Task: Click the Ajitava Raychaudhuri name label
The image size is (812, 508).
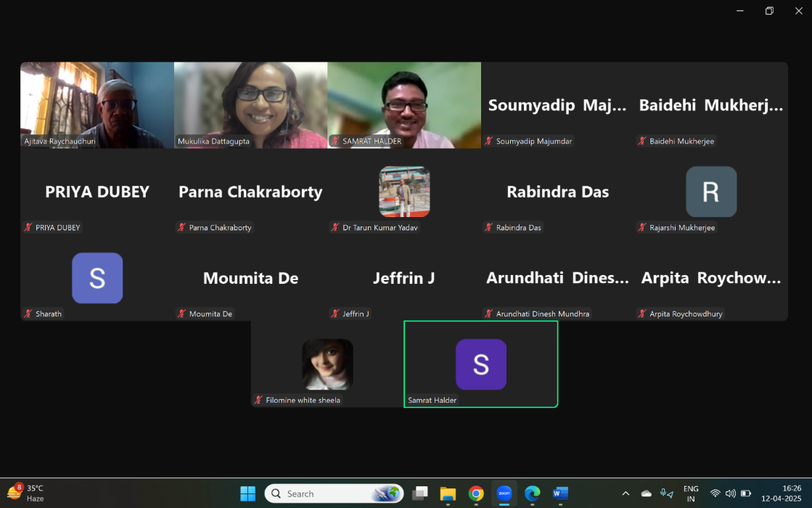Action: point(60,141)
